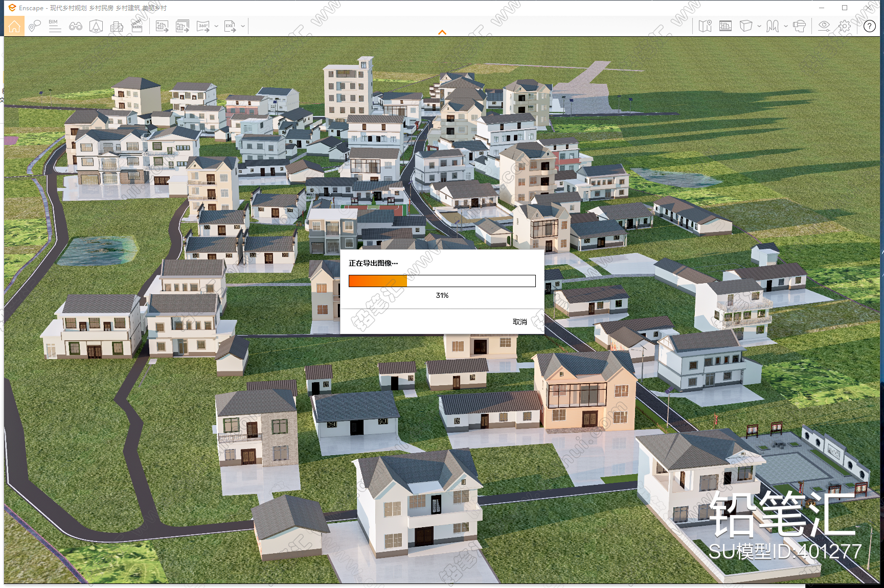
Task: Collapse the toolbar with orange chevron
Action: 442,32
